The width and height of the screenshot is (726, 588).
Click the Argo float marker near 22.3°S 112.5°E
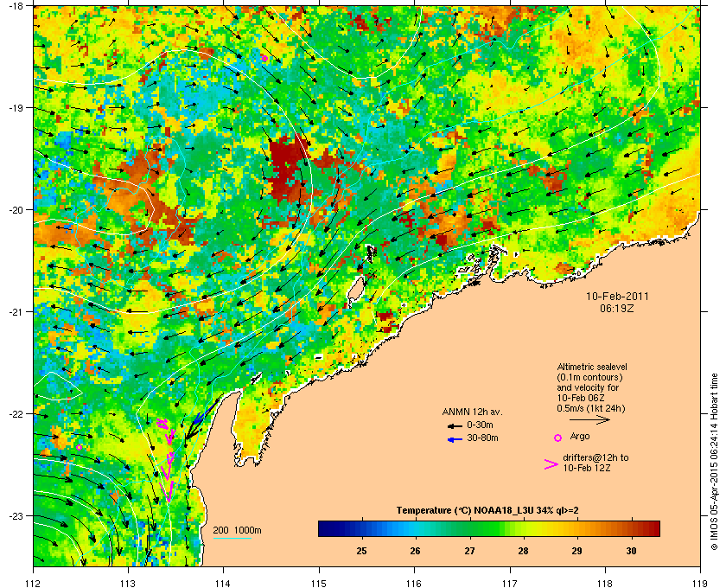click(80, 447)
